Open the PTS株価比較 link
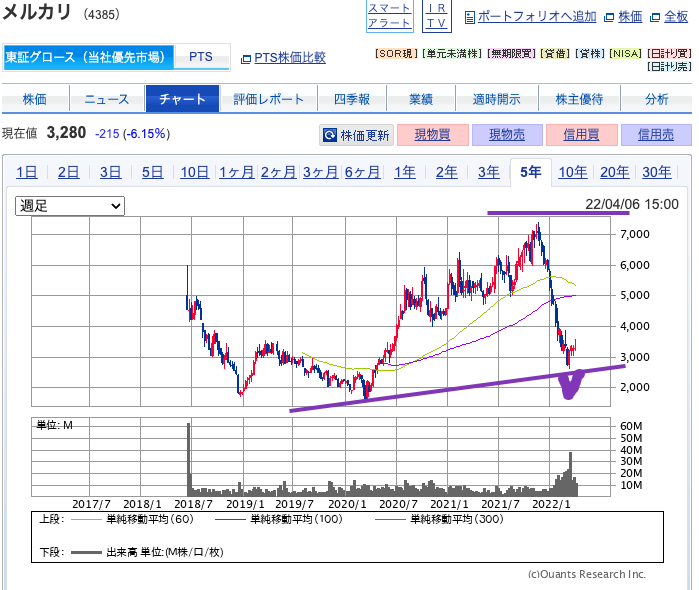Screen dimensions: 699x590 pyautogui.click(x=290, y=58)
